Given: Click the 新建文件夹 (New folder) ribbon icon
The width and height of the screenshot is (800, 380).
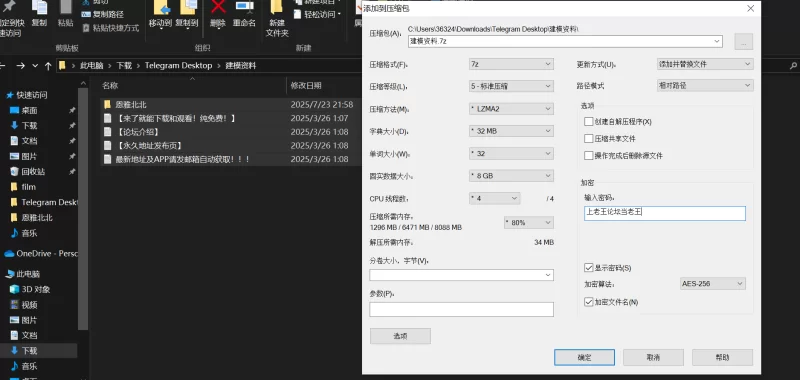Looking at the screenshot, I should (x=277, y=19).
